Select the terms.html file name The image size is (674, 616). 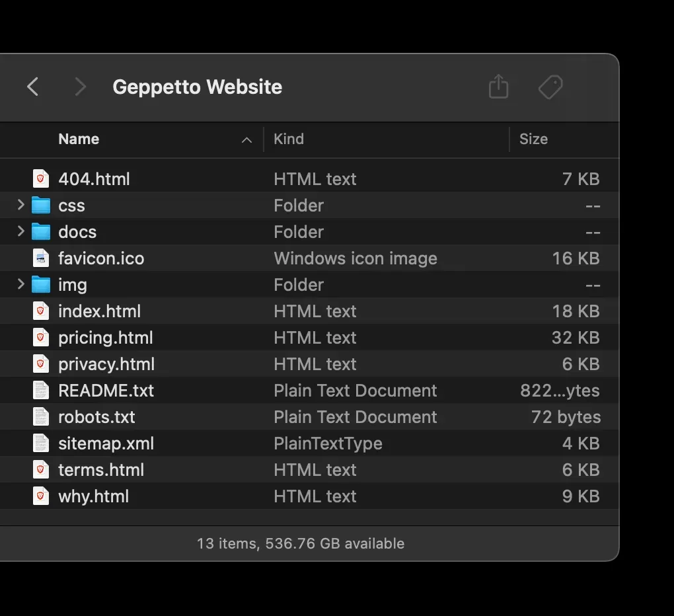click(101, 470)
